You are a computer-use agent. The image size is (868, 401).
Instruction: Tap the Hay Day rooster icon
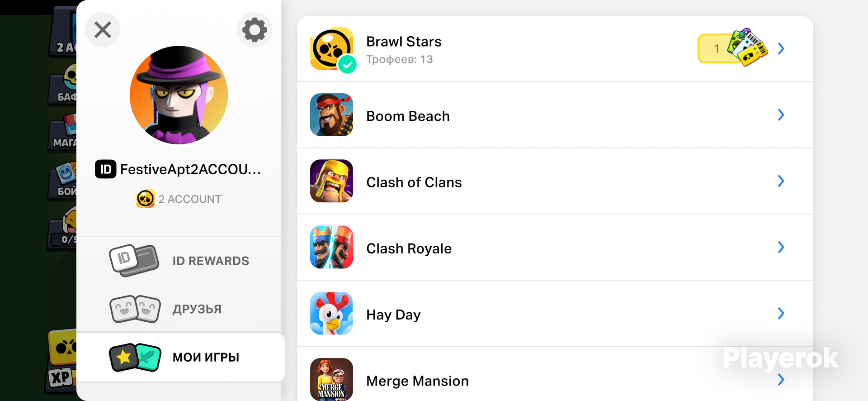tap(331, 313)
